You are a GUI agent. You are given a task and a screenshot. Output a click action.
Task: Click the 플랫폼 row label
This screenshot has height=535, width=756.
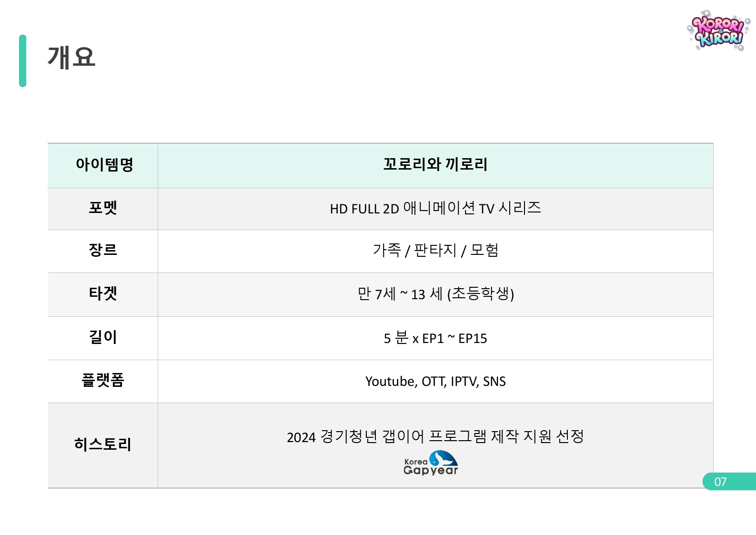103,380
